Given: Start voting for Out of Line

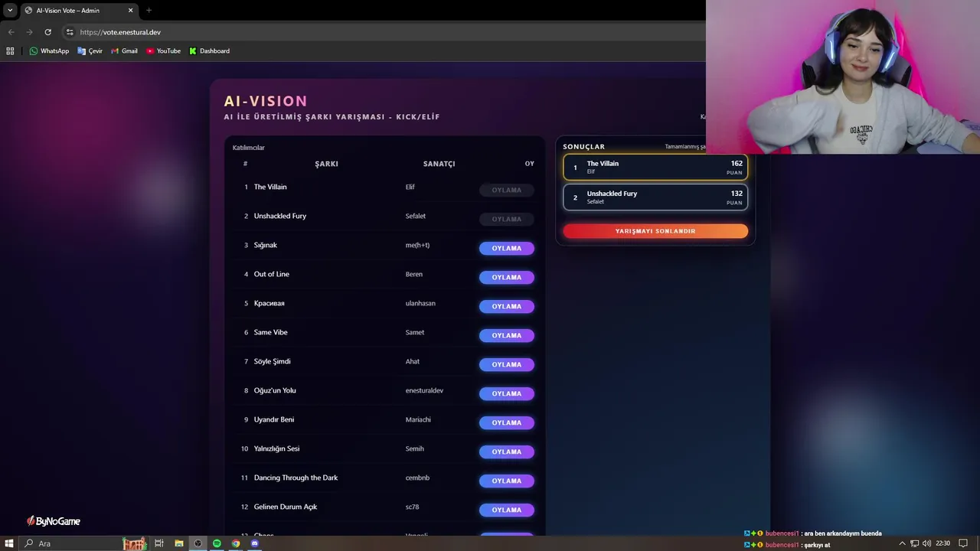Looking at the screenshot, I should point(506,277).
